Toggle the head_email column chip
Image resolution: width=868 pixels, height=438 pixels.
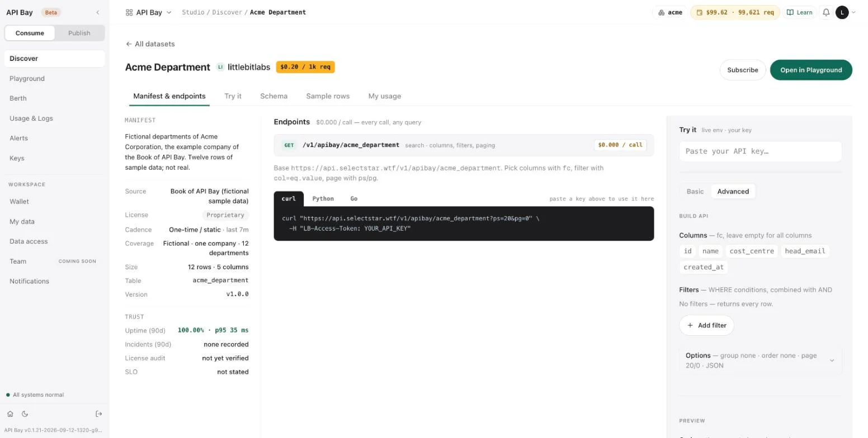coord(805,251)
